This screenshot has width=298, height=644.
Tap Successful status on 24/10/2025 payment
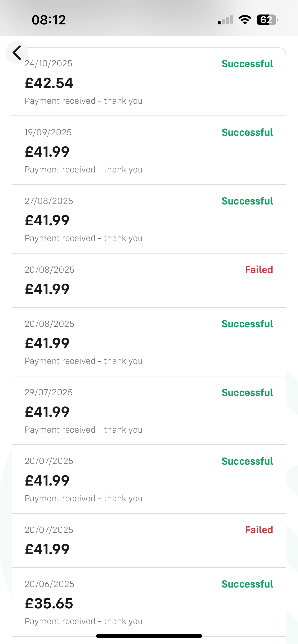tap(247, 64)
